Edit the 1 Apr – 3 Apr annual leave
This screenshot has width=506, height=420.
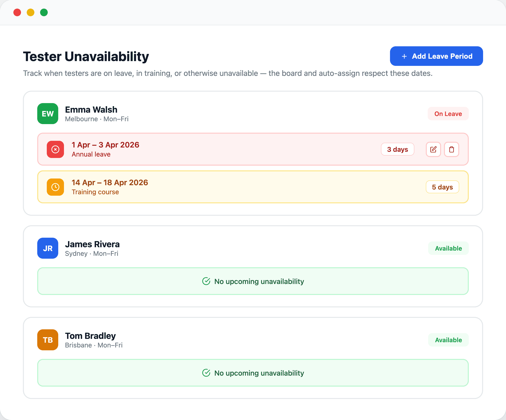(433, 149)
